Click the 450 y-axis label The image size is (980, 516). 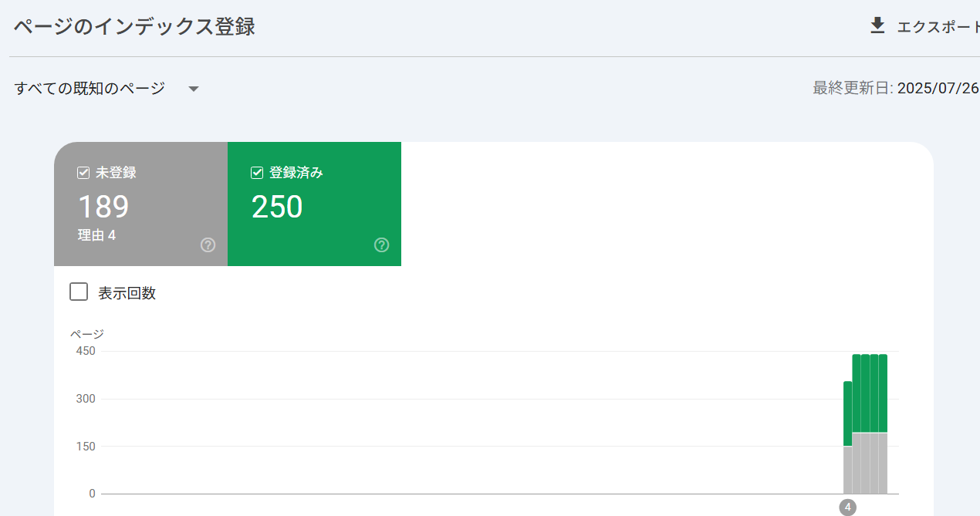(x=86, y=351)
